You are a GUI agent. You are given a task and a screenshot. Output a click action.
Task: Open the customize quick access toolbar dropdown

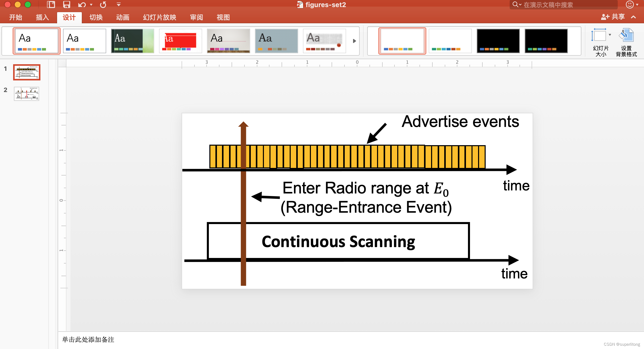point(119,5)
